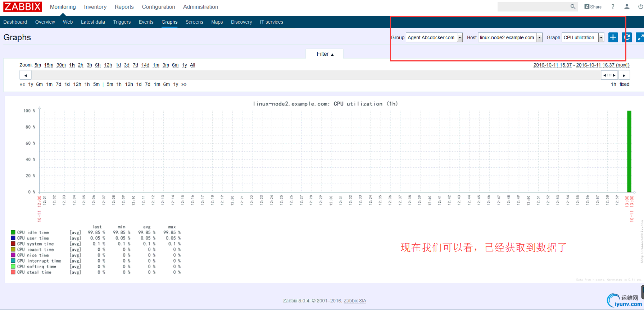Click the refresh icon beside Graph selector

[x=627, y=37]
